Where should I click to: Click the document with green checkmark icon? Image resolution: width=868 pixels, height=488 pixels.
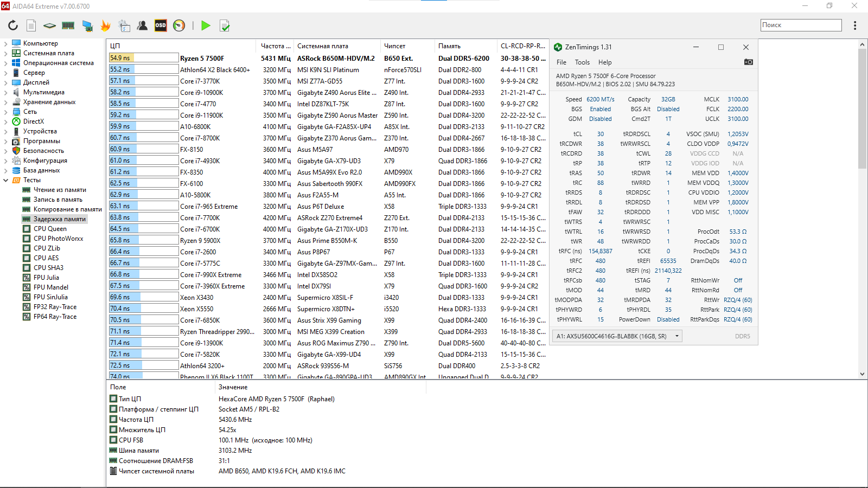(225, 25)
